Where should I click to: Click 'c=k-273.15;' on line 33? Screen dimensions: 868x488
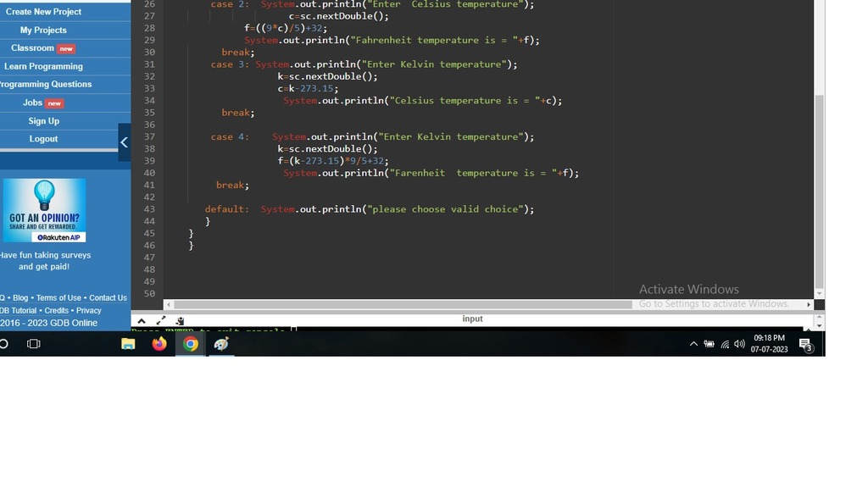(x=308, y=88)
